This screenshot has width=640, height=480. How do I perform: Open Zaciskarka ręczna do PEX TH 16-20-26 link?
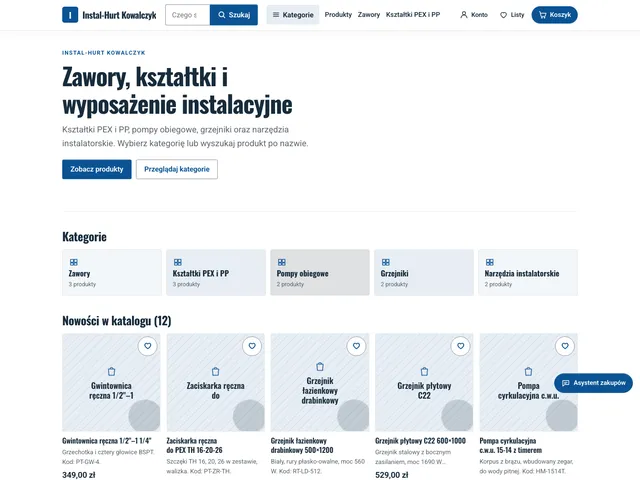(x=194, y=445)
